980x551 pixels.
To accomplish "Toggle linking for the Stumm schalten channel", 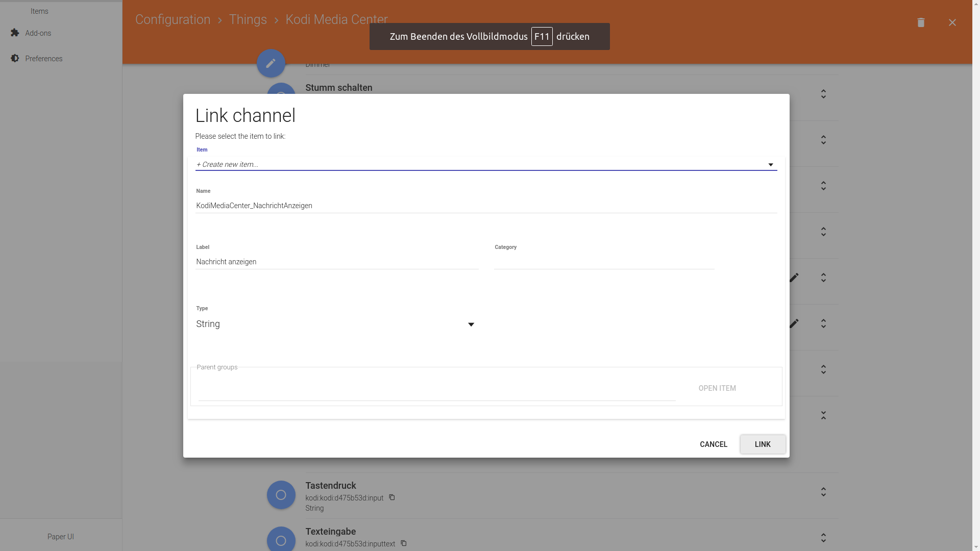I will click(x=823, y=94).
